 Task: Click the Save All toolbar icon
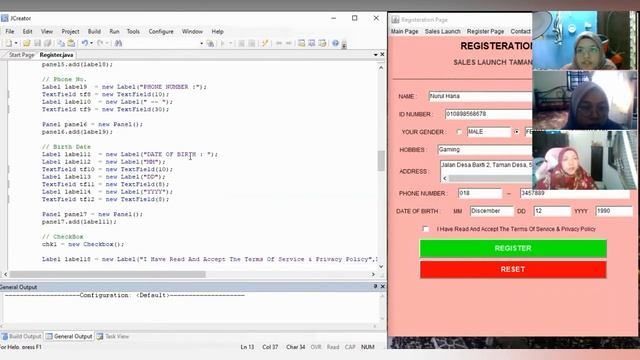(x=47, y=43)
